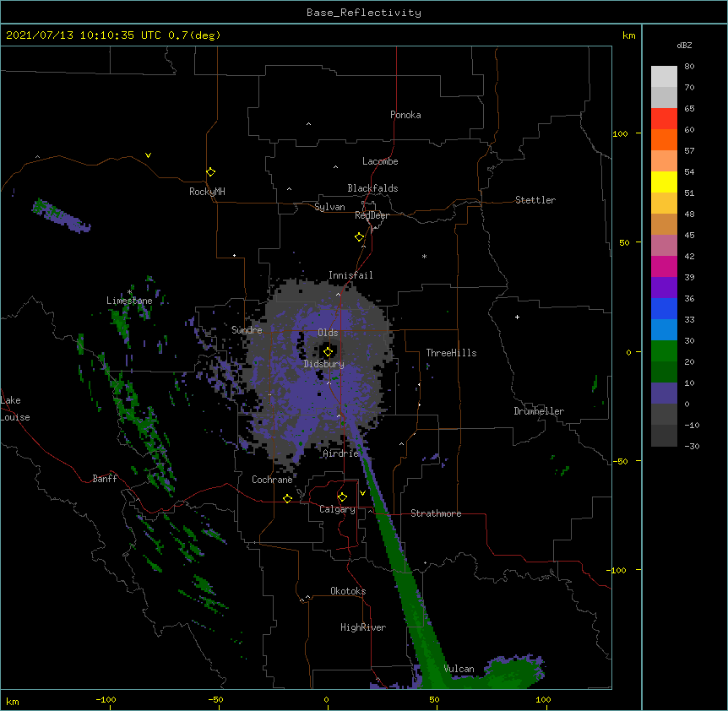Select the purple echo patch west of RockyMH

(61, 216)
